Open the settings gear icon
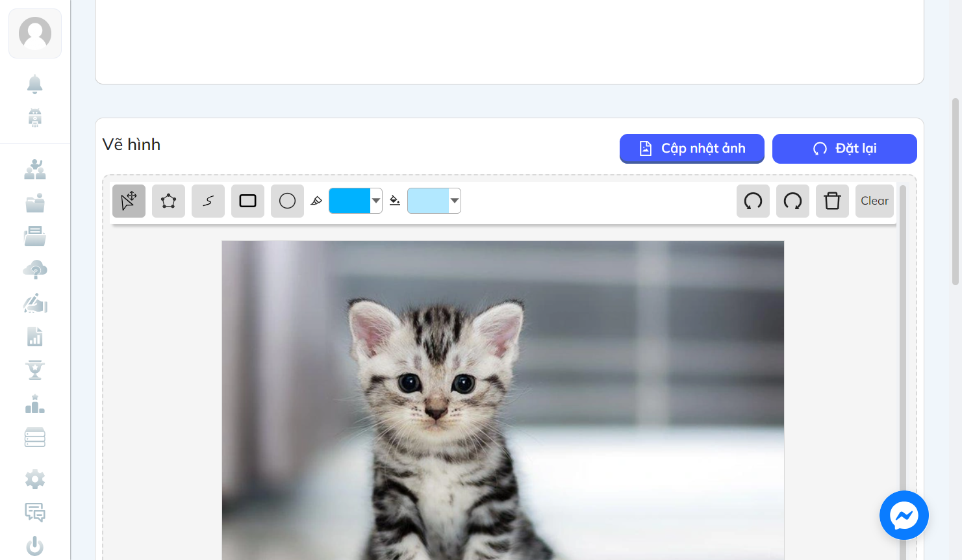This screenshot has height=560, width=962. pyautogui.click(x=35, y=479)
